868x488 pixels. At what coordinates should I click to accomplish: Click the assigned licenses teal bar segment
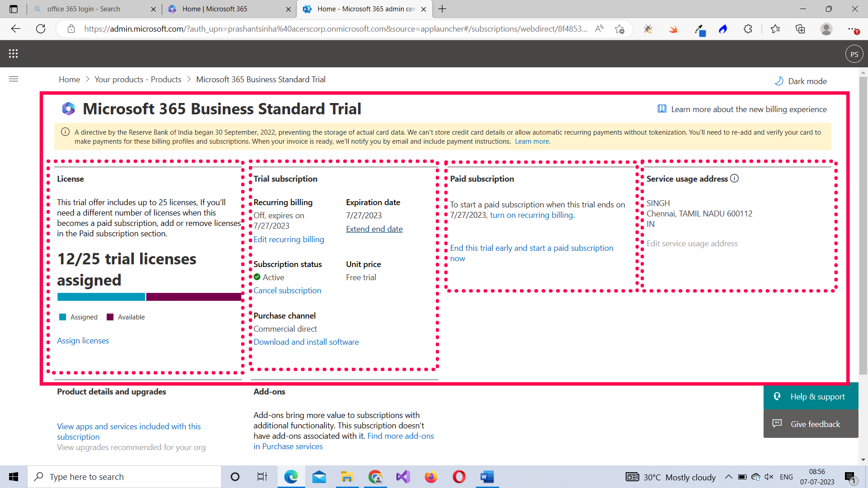coord(101,297)
